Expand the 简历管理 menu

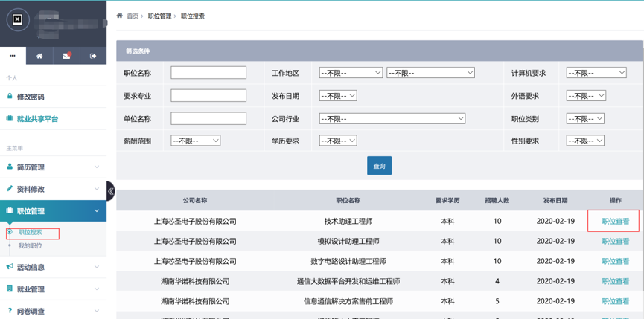pos(52,167)
